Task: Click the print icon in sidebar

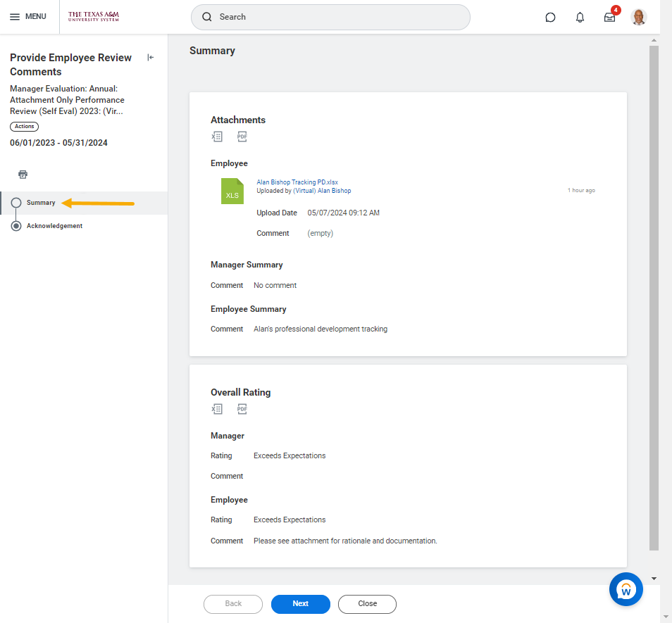Action: coord(23,175)
